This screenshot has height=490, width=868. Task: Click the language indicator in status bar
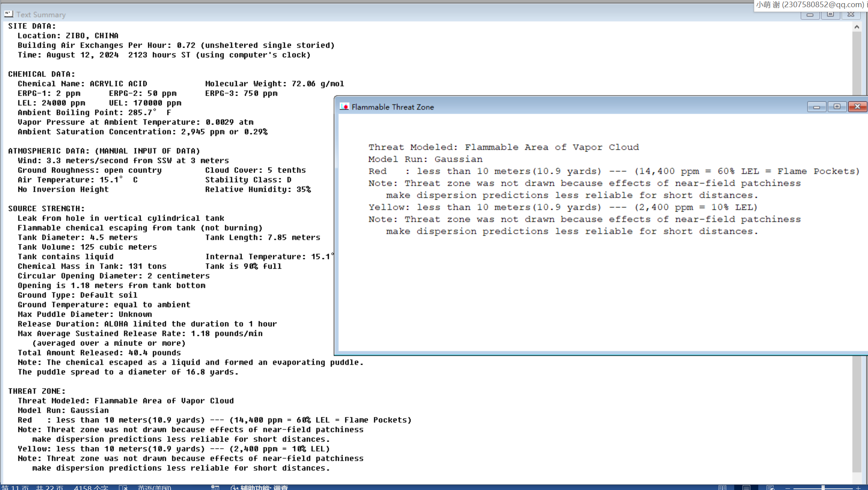(x=154, y=487)
